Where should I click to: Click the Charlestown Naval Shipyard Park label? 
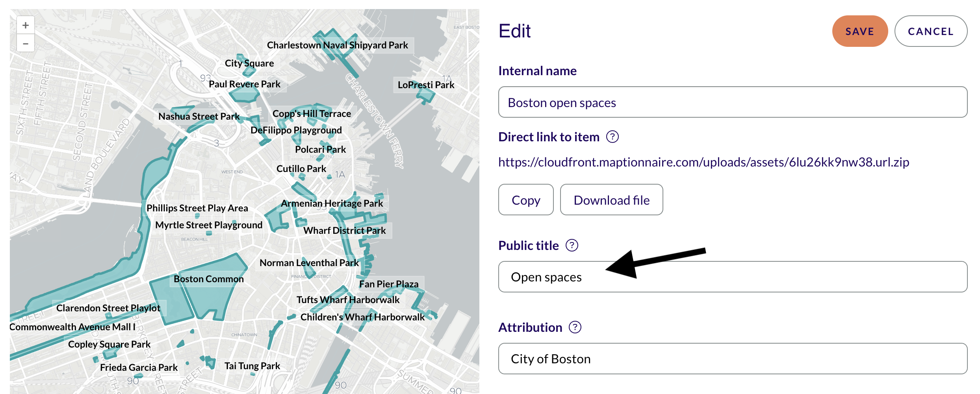tap(337, 45)
